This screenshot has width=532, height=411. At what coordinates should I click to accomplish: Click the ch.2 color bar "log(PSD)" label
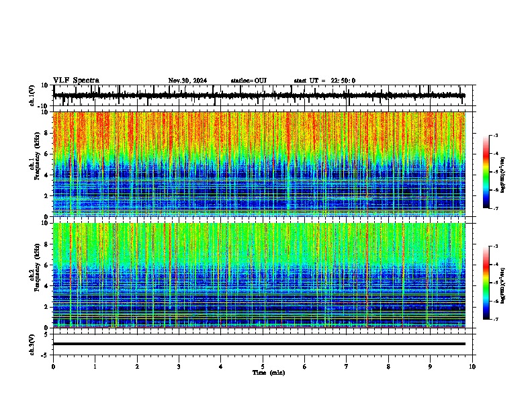tap(503, 286)
